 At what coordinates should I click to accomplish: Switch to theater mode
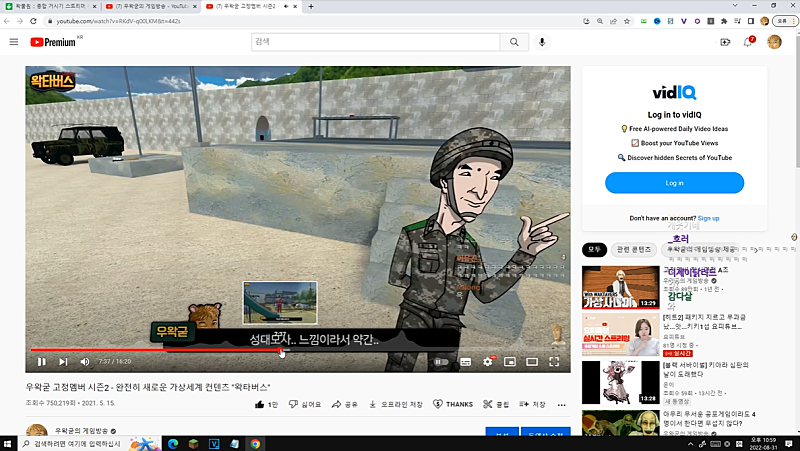pos(532,362)
